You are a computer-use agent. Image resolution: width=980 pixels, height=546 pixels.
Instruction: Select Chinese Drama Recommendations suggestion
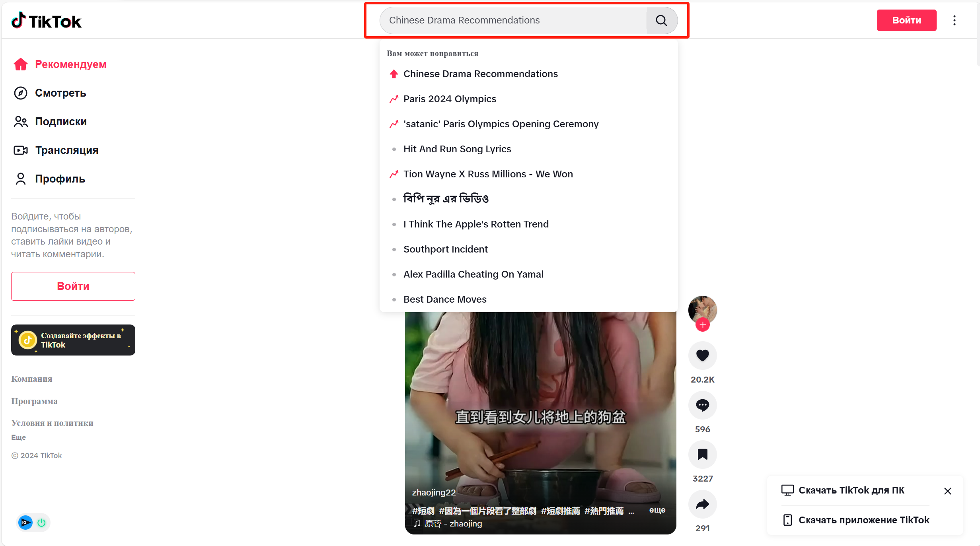pos(480,74)
